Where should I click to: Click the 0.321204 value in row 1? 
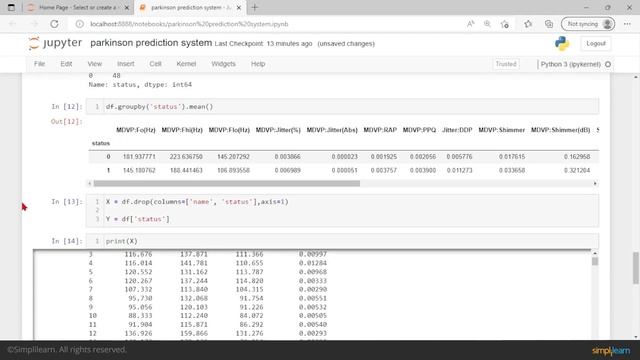pos(577,170)
